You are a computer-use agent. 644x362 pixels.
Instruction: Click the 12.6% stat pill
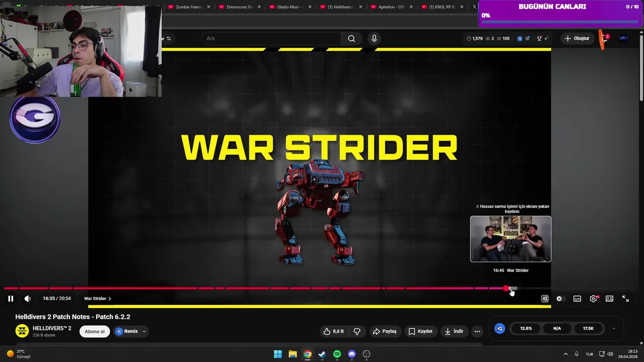point(526,328)
